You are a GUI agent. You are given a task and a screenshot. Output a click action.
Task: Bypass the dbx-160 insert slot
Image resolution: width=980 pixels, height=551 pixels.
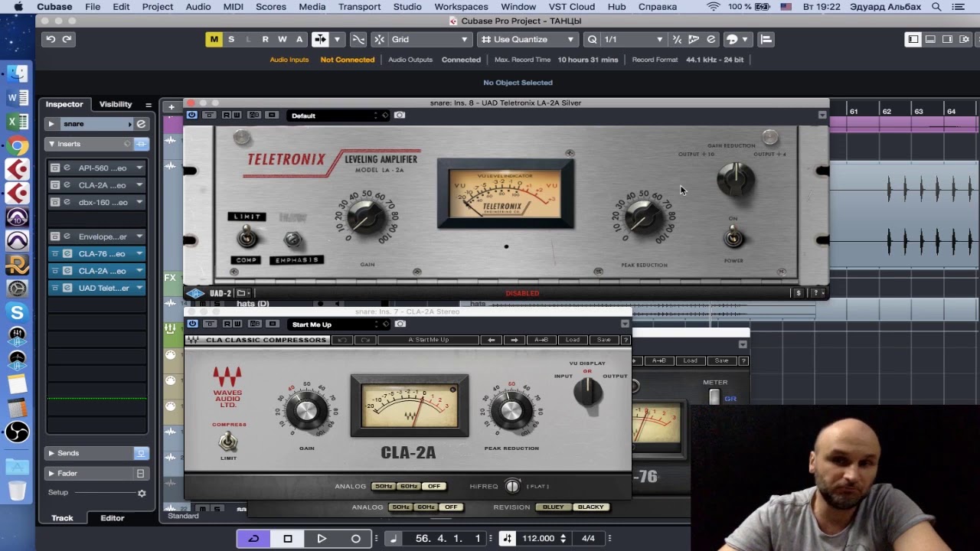click(55, 202)
